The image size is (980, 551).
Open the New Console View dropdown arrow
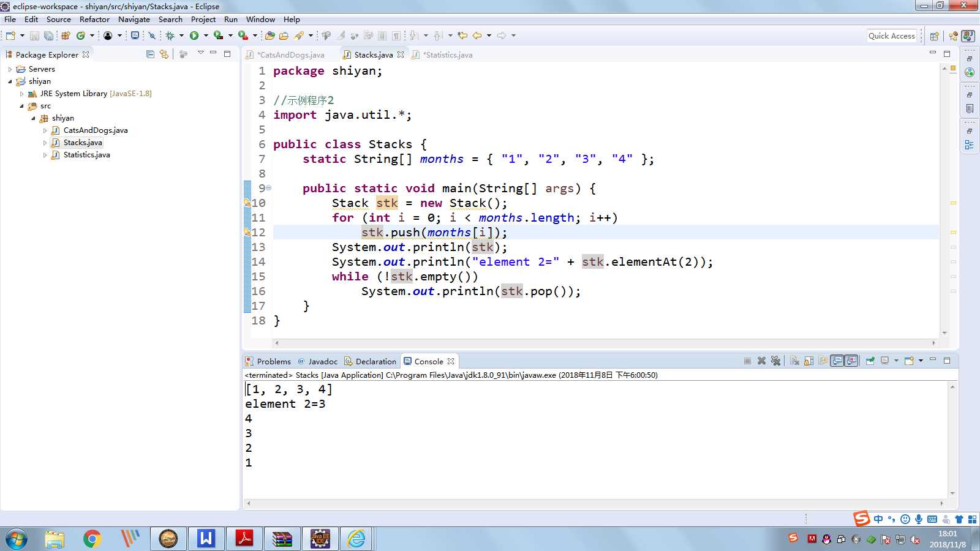(921, 361)
